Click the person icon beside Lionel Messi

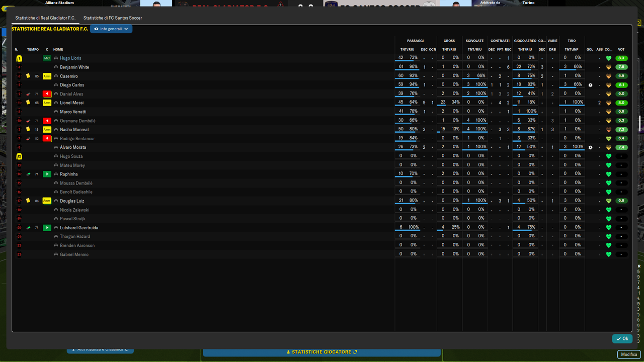56,103
